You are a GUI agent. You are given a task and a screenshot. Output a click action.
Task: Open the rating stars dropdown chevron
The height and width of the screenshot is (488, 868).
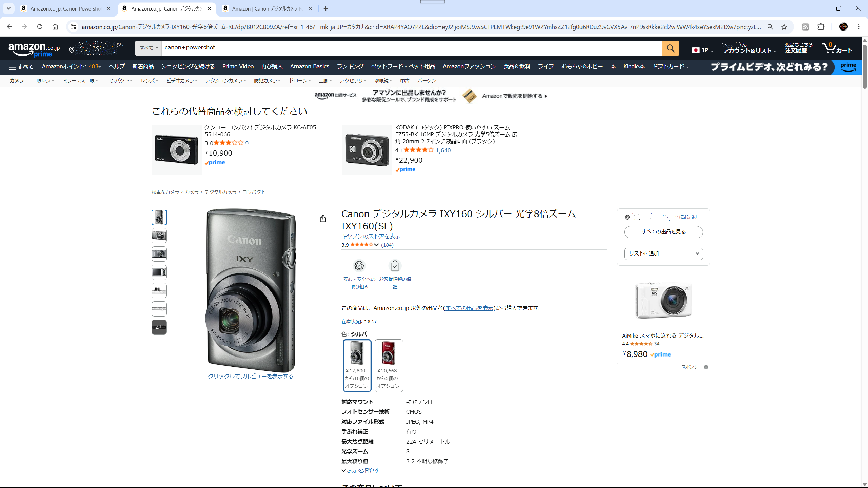pyautogui.click(x=376, y=245)
